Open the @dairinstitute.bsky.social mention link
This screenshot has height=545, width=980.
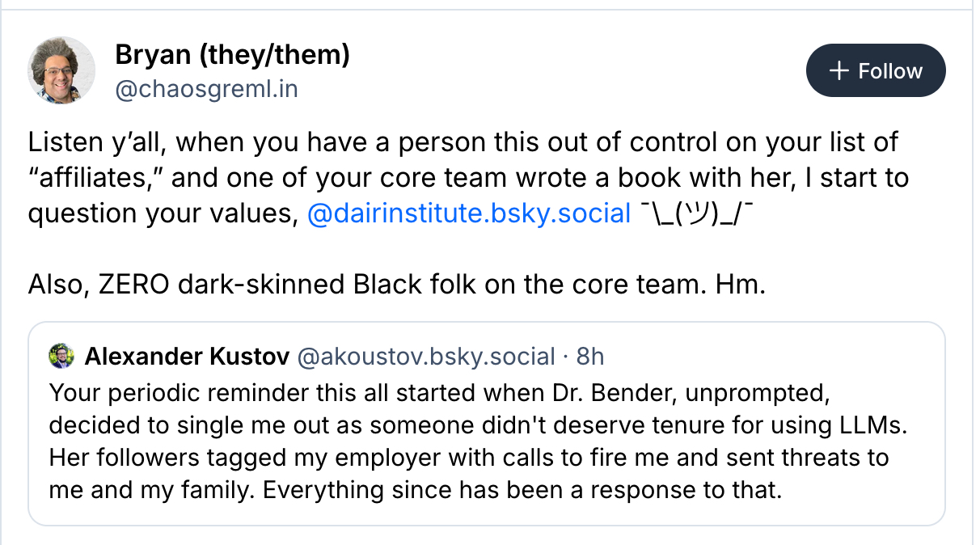point(469,213)
